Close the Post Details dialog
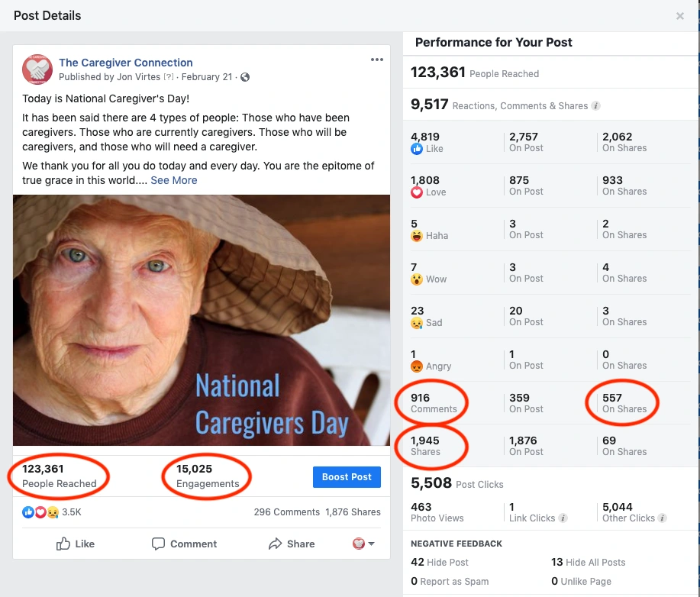This screenshot has height=597, width=700. (680, 16)
